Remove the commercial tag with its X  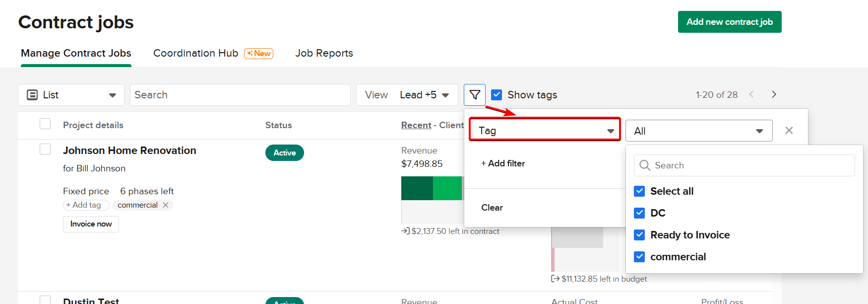166,205
